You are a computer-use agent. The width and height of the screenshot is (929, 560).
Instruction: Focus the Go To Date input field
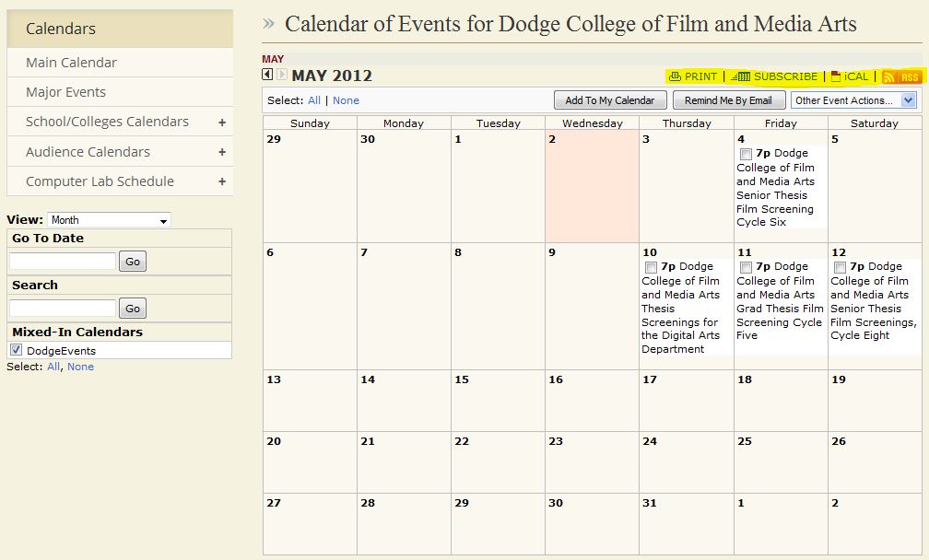point(63,261)
